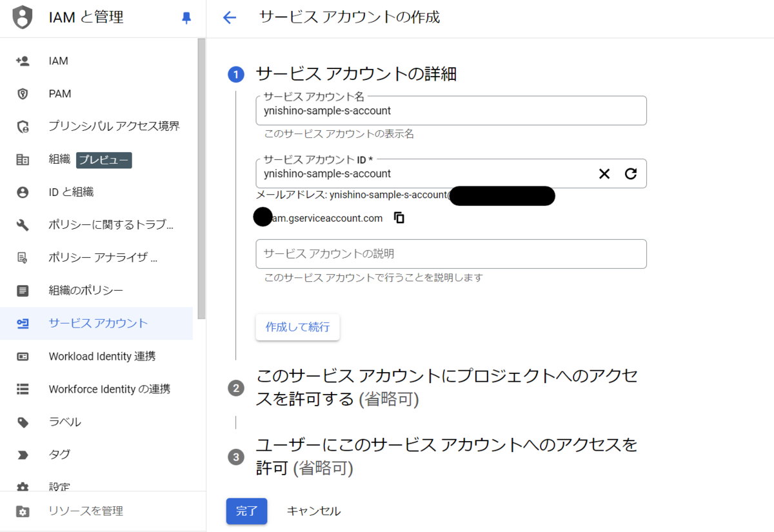
Task: Click the ID と組織 person icon
Action: click(x=23, y=192)
